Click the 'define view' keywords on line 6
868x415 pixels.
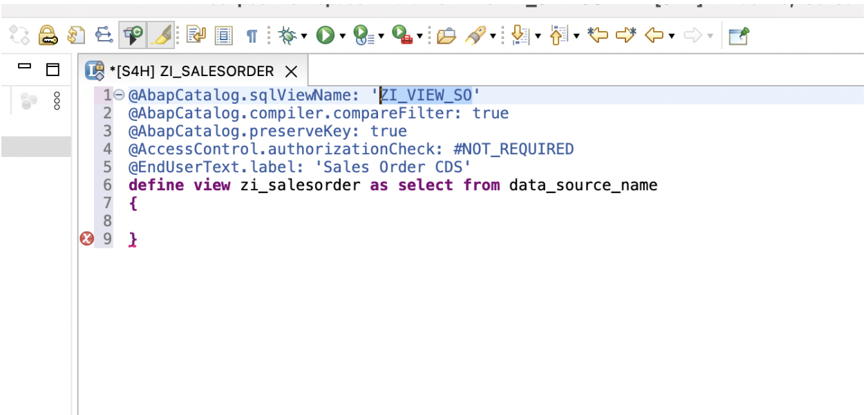coord(179,185)
